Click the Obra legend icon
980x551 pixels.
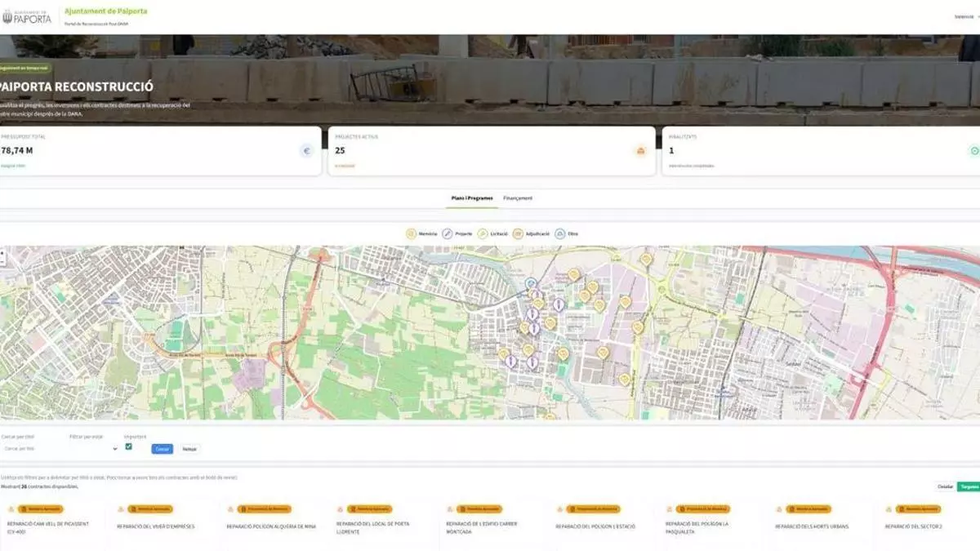click(559, 234)
